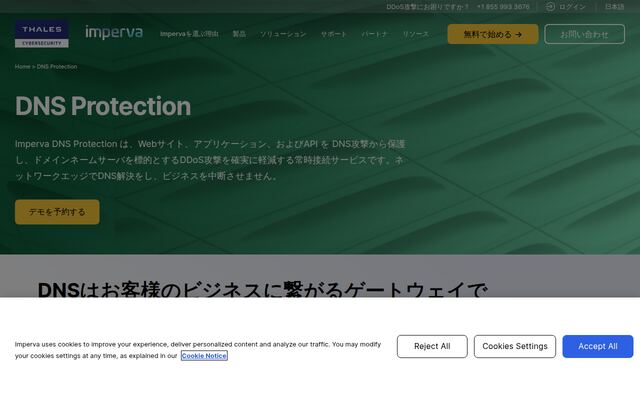640x400 pixels.
Task: Click DNS Protection breadcrumb text
Action: point(57,67)
